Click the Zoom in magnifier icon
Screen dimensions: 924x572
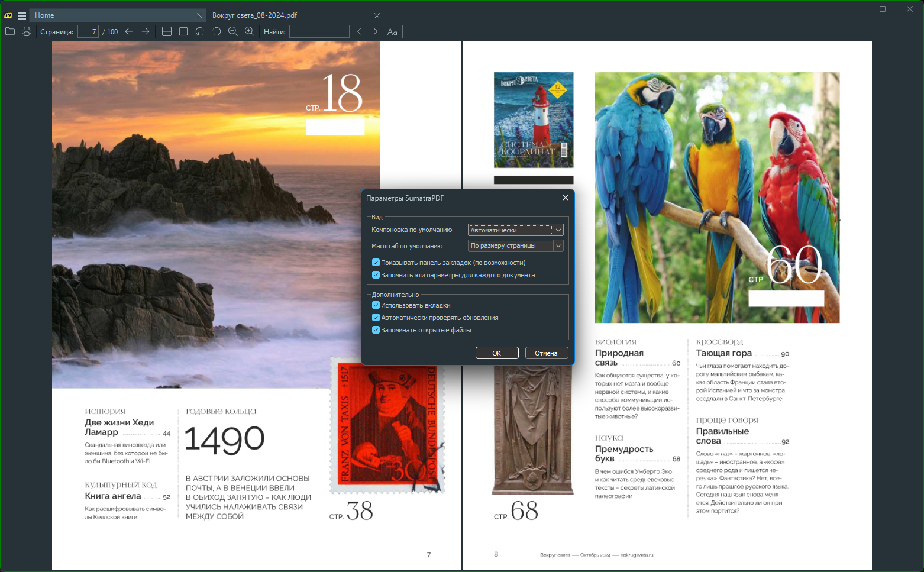click(x=250, y=31)
